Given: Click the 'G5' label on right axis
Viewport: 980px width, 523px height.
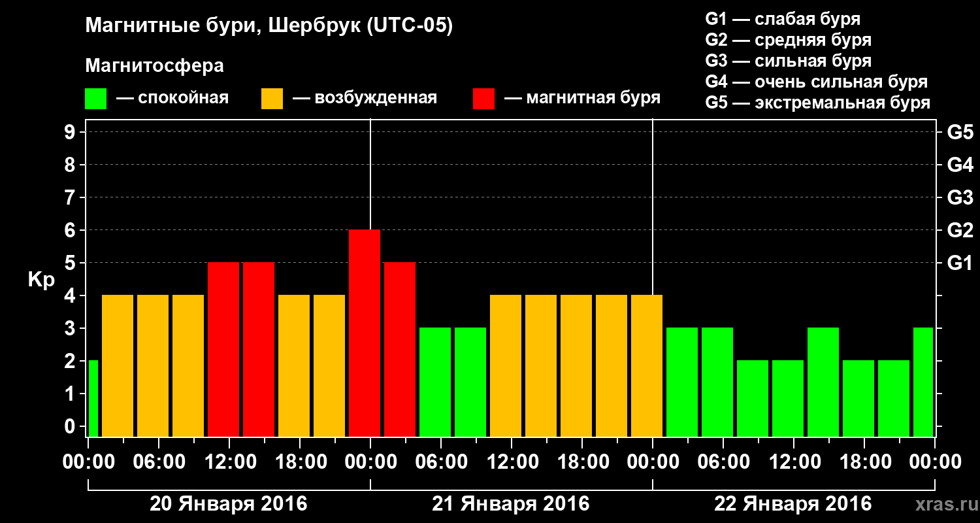Looking at the screenshot, I should pyautogui.click(x=960, y=132).
